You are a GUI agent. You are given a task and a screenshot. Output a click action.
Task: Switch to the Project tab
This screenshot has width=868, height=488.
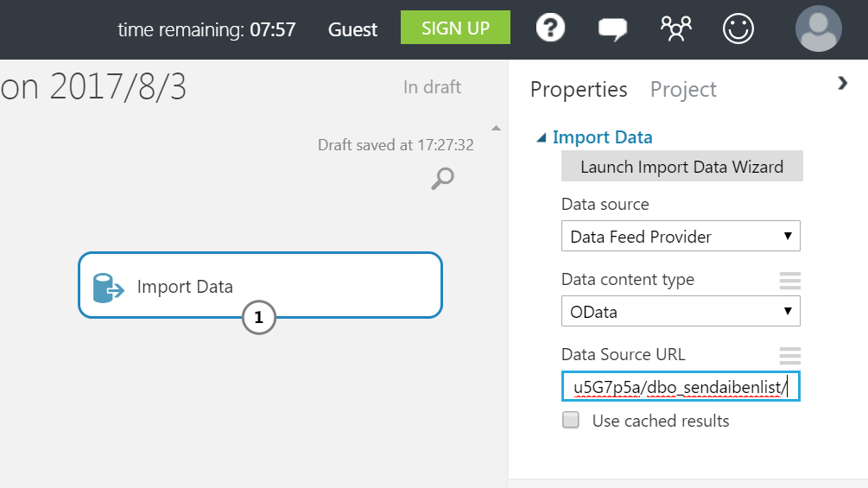point(683,90)
